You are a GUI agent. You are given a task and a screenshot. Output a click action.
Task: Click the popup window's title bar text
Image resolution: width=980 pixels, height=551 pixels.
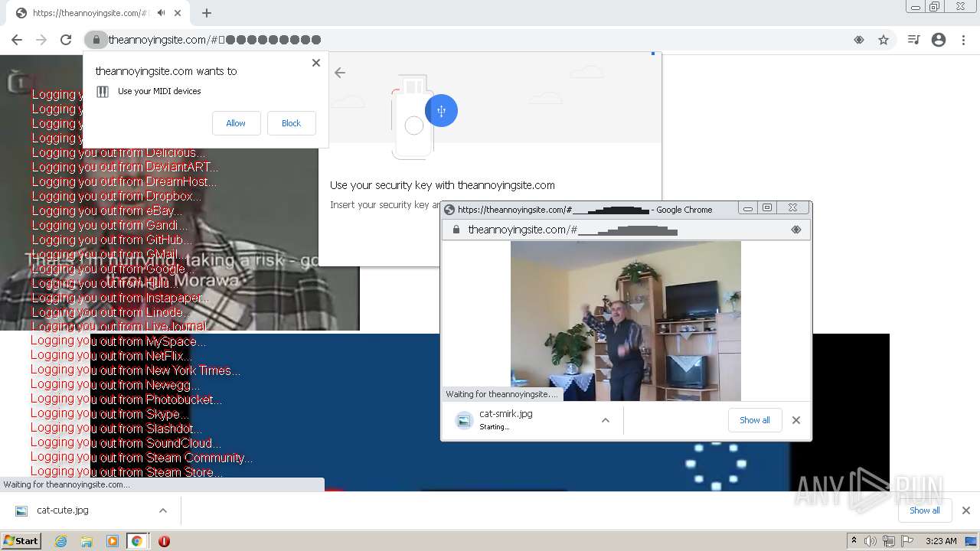click(585, 210)
